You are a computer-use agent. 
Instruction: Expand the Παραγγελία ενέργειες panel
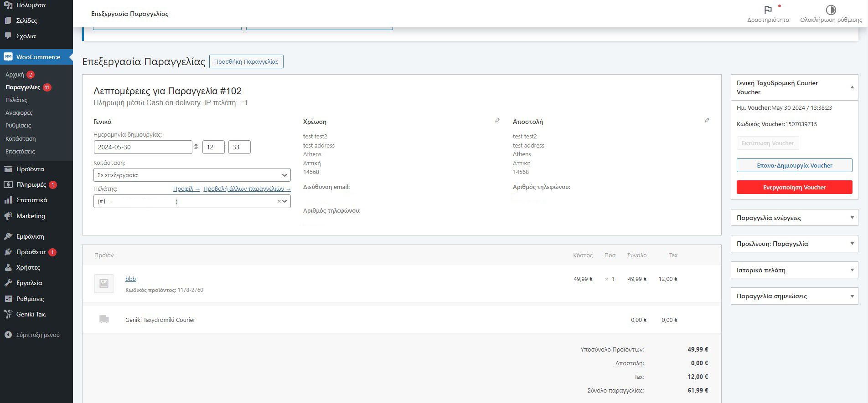(x=852, y=218)
